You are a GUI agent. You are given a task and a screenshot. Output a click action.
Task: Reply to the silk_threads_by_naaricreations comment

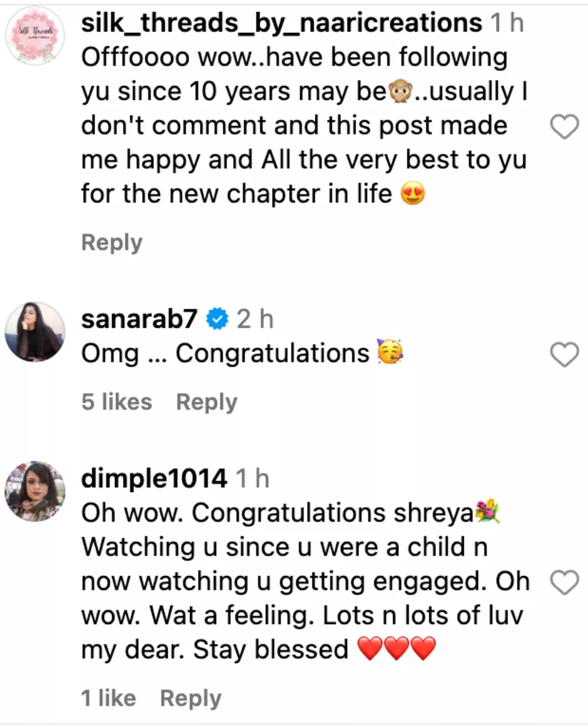point(111,243)
